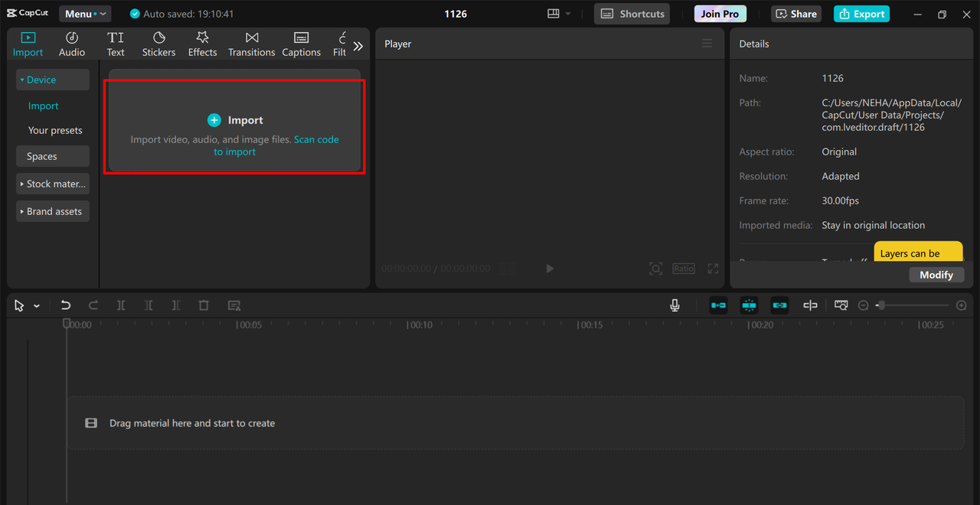980x505 pixels.
Task: Switch to the Audio tab
Action: (x=72, y=44)
